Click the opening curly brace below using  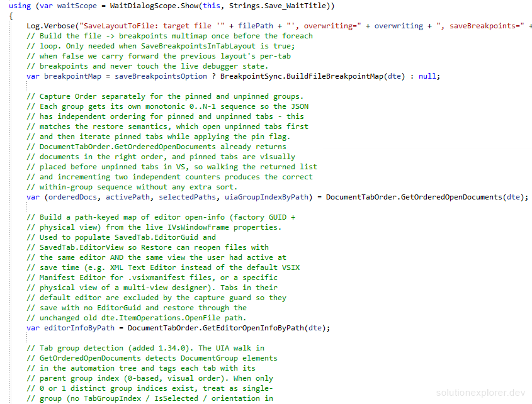11,16
